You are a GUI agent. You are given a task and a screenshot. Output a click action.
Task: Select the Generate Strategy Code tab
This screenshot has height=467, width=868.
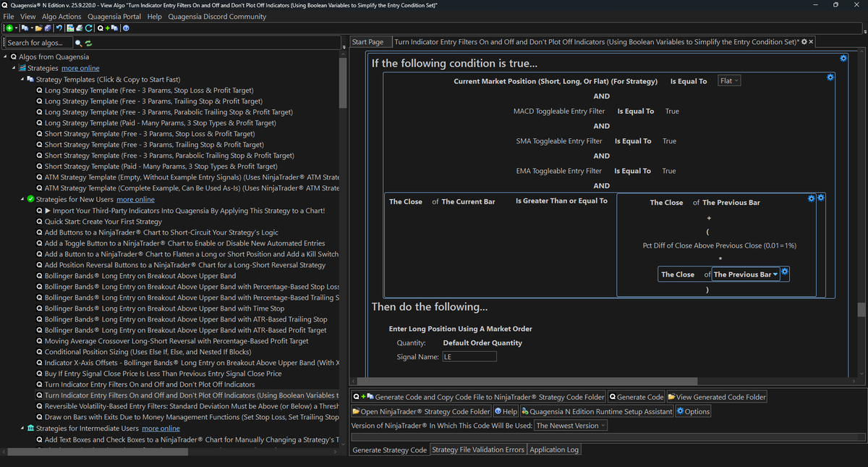389,450
